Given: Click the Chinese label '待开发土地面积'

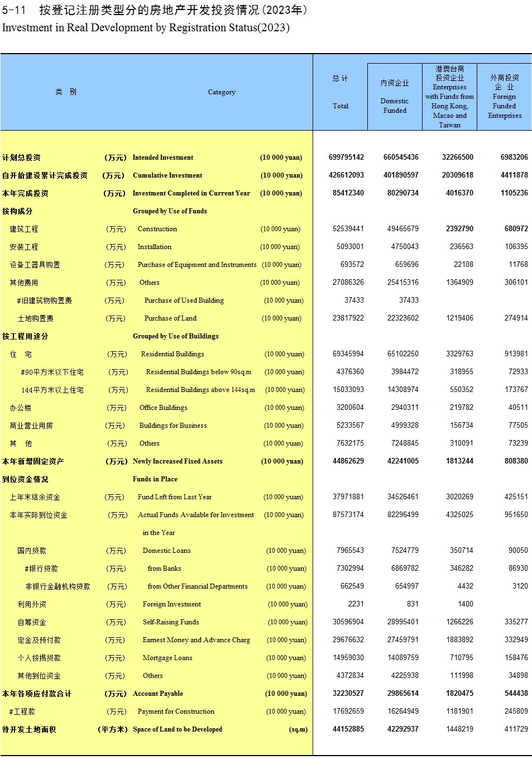Looking at the screenshot, I should (29, 729).
